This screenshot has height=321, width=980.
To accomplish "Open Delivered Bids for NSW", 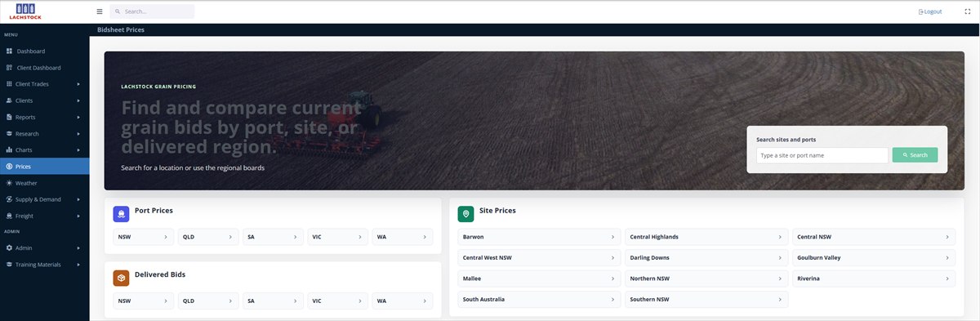I will coord(143,301).
